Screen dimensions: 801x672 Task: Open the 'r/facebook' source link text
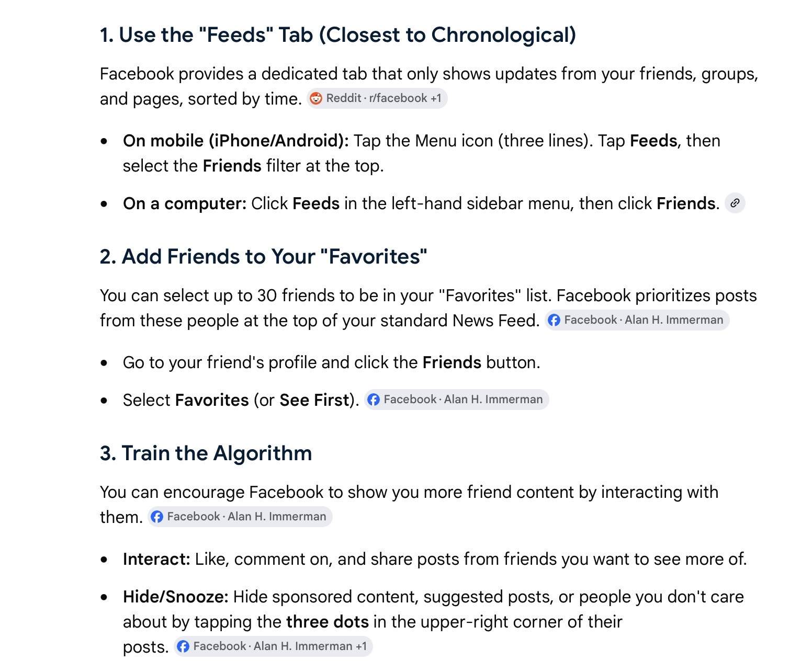[398, 98]
